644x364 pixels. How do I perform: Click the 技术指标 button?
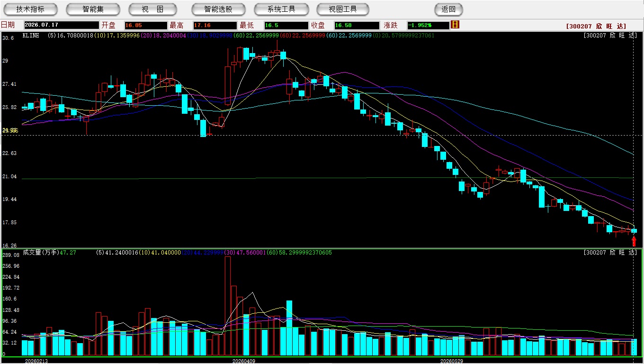click(30, 9)
